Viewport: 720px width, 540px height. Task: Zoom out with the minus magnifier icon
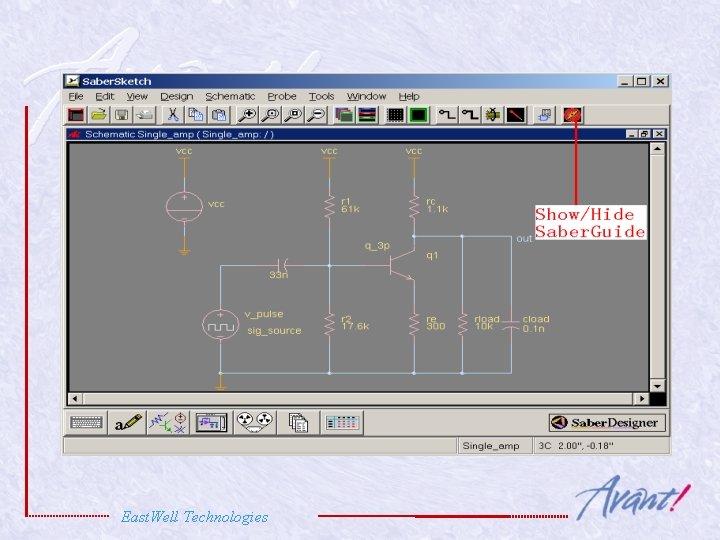pos(316,115)
